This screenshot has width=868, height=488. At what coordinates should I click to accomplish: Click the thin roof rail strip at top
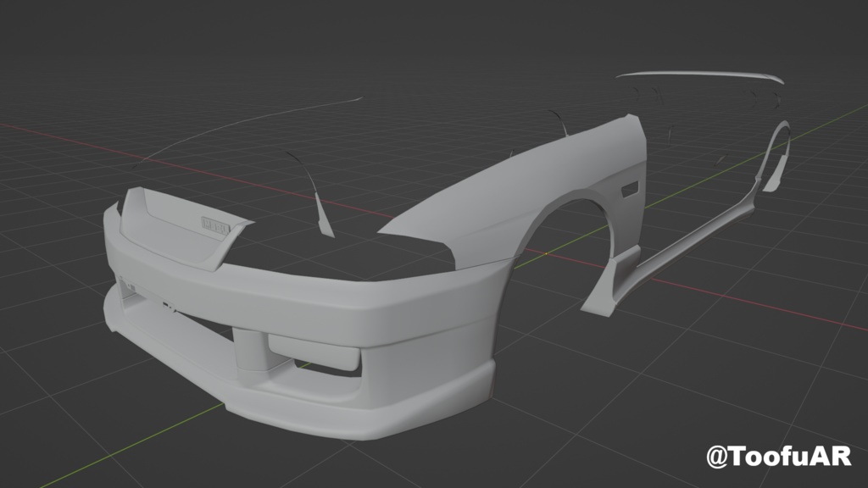(695, 76)
